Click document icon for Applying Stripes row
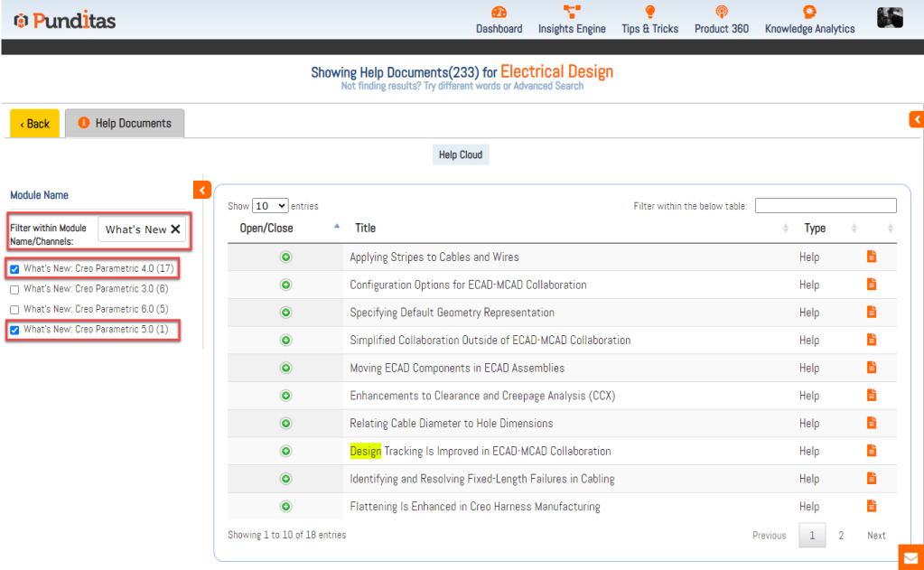 [872, 257]
